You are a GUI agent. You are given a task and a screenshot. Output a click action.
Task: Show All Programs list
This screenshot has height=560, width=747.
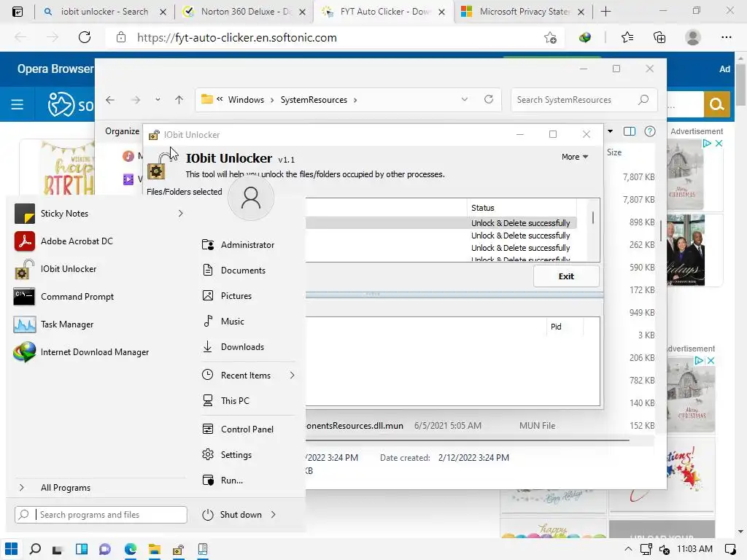[65, 488]
